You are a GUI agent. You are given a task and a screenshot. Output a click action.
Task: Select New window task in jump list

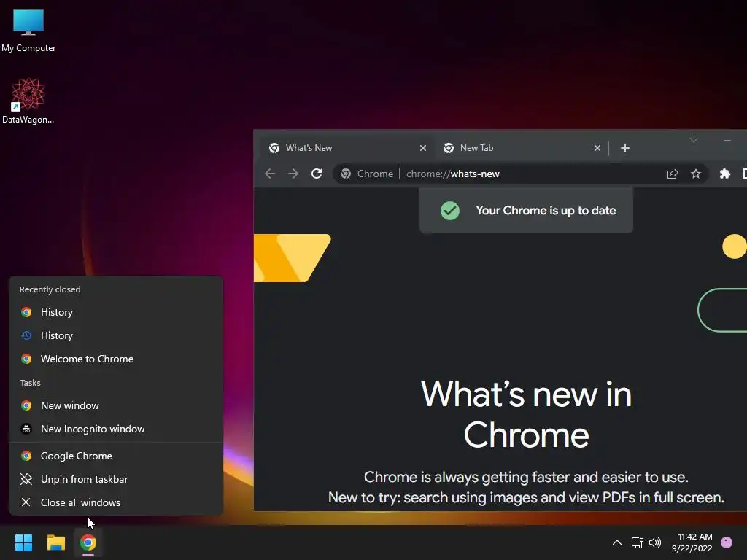click(115, 405)
